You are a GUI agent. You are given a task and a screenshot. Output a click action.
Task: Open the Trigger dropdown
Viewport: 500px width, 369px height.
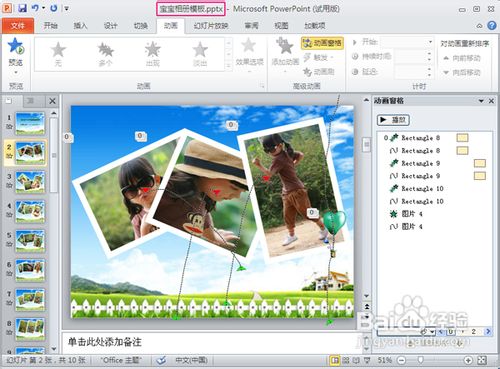[x=318, y=57]
